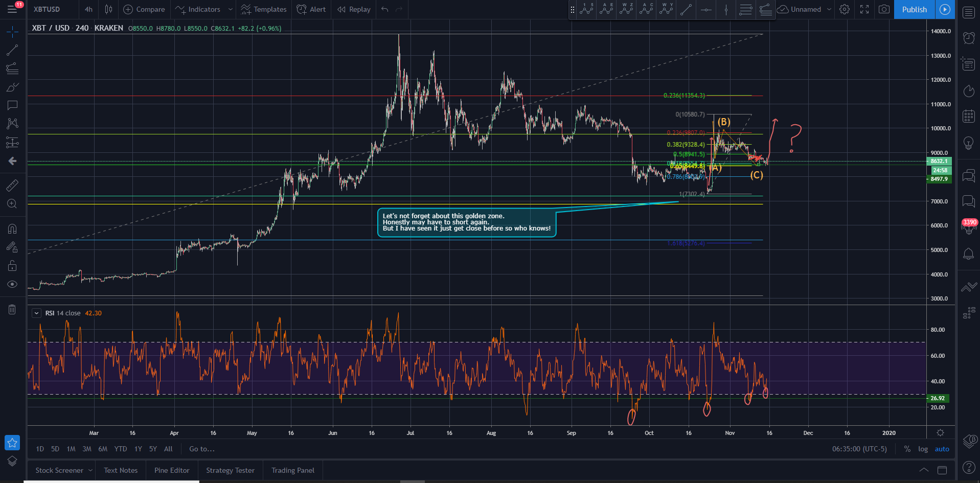Screen dimensions: 980x483
Task: Toggle log scale
Action: (923, 449)
